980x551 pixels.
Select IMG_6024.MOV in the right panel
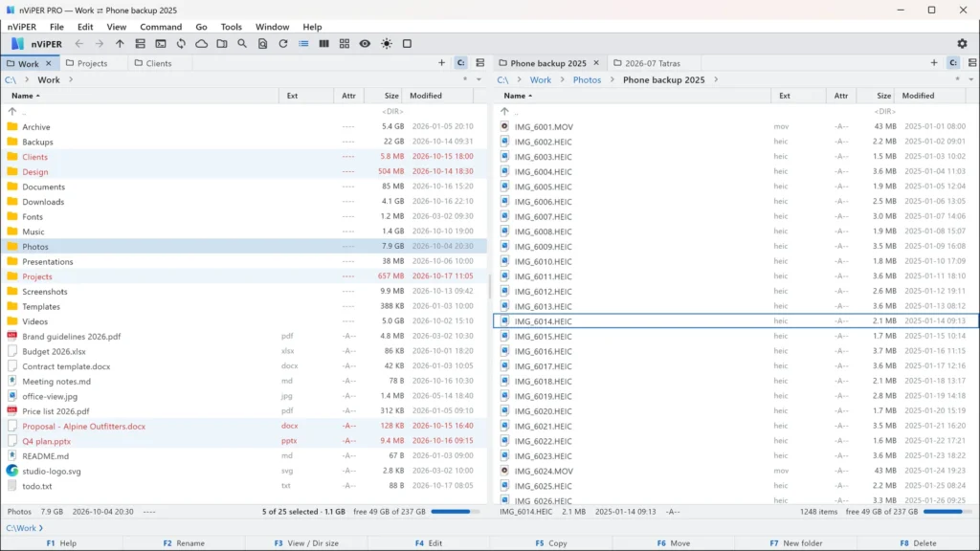tap(736, 471)
